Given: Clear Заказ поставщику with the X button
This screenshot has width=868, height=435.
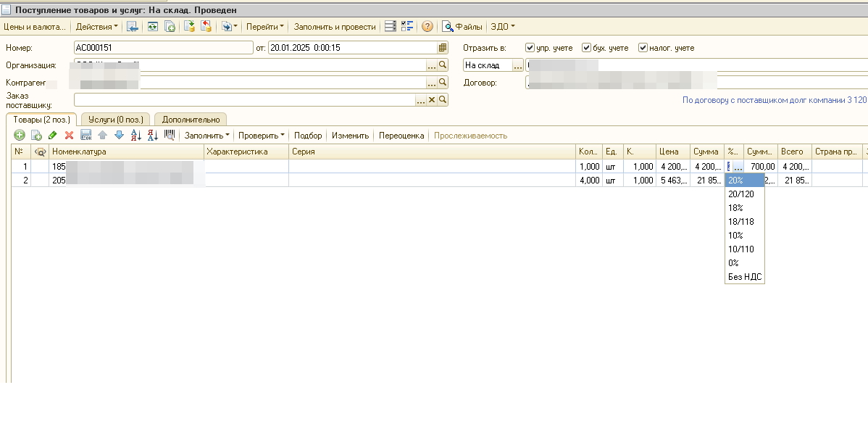Looking at the screenshot, I should (432, 100).
